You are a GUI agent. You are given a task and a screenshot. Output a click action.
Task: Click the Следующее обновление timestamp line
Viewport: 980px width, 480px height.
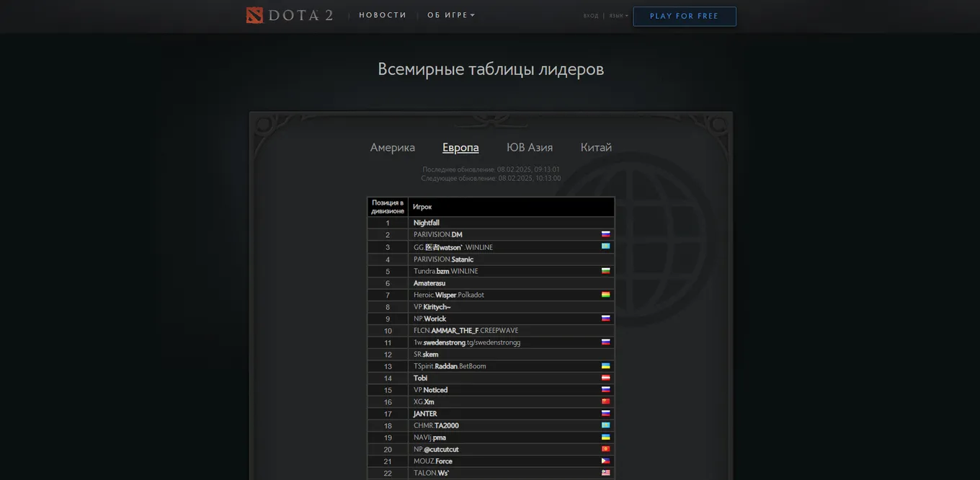click(x=491, y=178)
